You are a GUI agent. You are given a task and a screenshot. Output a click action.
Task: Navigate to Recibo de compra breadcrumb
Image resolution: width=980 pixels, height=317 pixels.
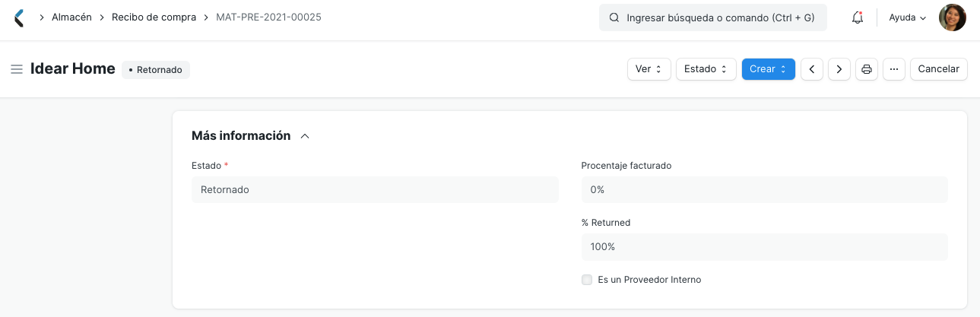click(x=154, y=17)
